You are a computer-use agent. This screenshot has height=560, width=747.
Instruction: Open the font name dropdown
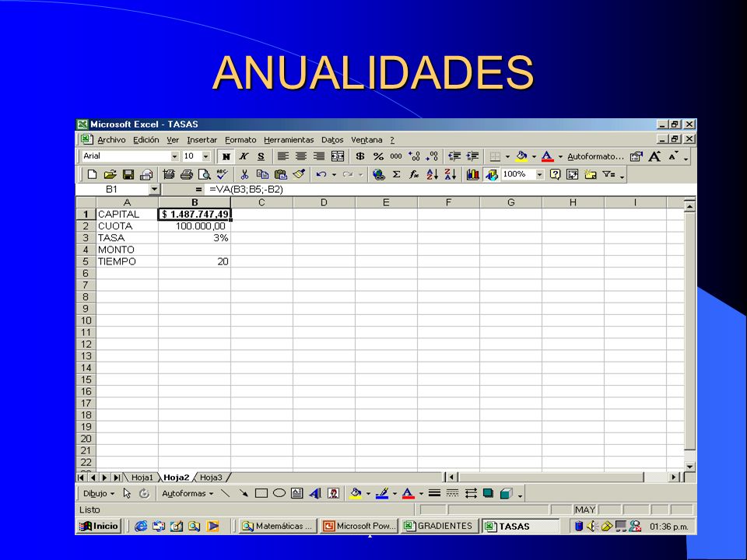point(175,156)
